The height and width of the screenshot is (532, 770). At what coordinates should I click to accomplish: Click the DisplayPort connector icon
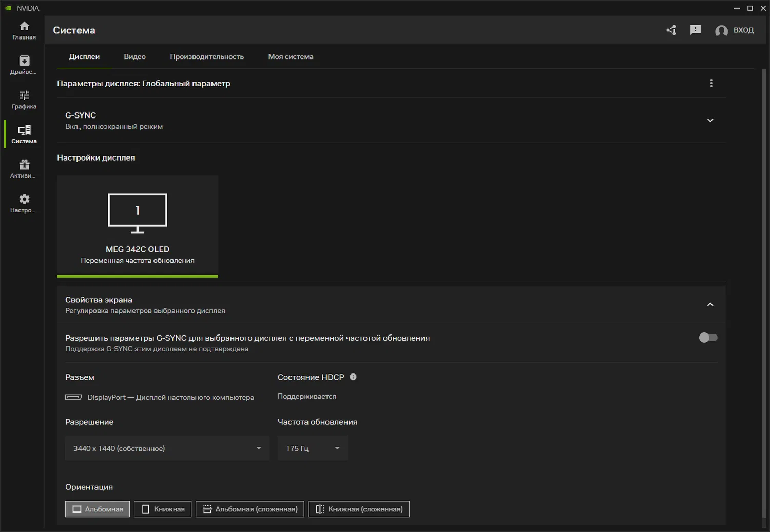[x=73, y=397]
